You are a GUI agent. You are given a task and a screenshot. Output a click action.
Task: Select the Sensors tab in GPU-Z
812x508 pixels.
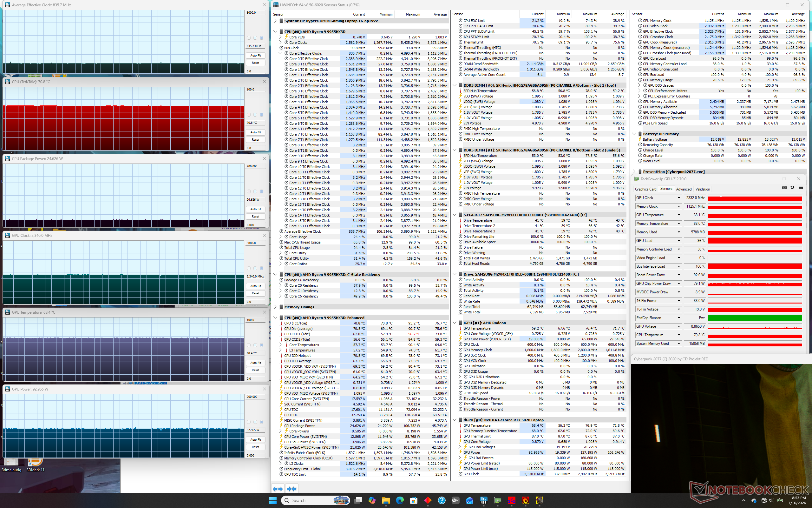[666, 189]
